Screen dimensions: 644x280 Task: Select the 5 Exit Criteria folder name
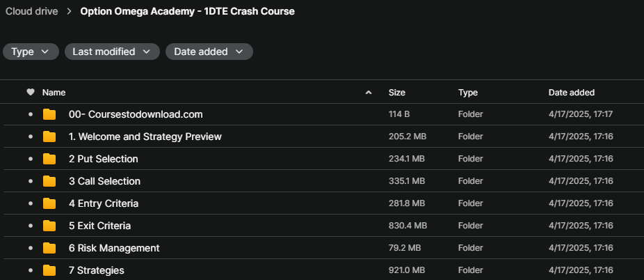[100, 225]
